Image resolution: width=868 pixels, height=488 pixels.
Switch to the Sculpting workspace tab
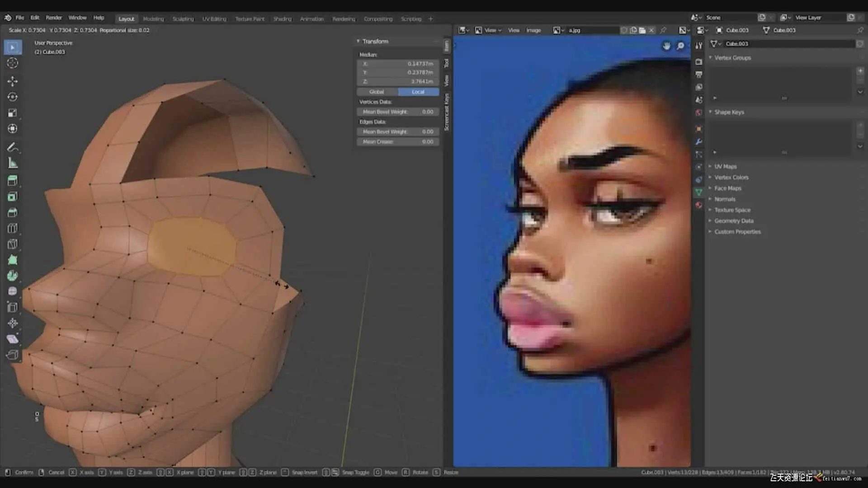pos(183,19)
